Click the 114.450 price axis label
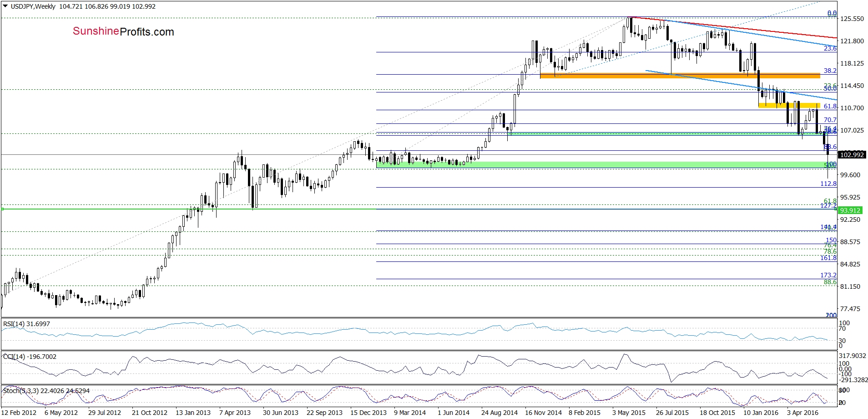This screenshot has height=419, width=868. (x=852, y=86)
